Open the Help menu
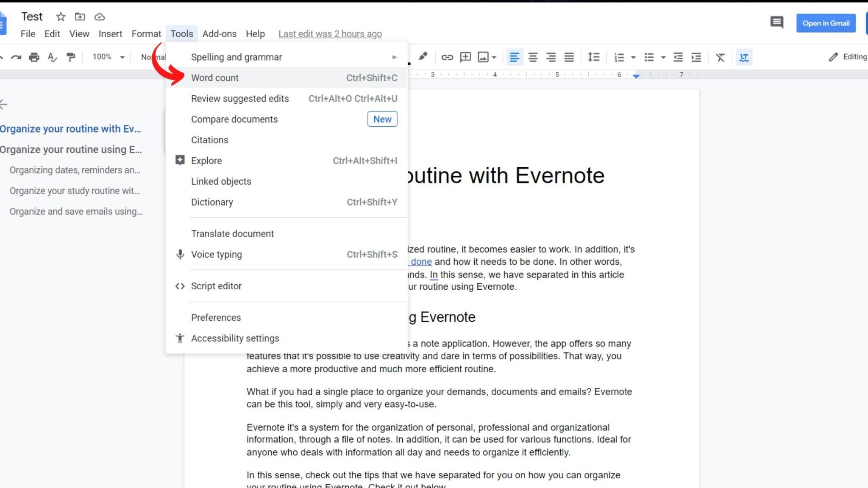The width and height of the screenshot is (868, 488). 255,34
